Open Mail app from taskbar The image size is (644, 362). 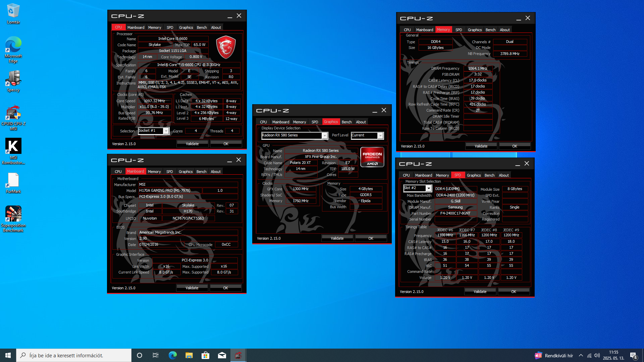[x=222, y=355]
